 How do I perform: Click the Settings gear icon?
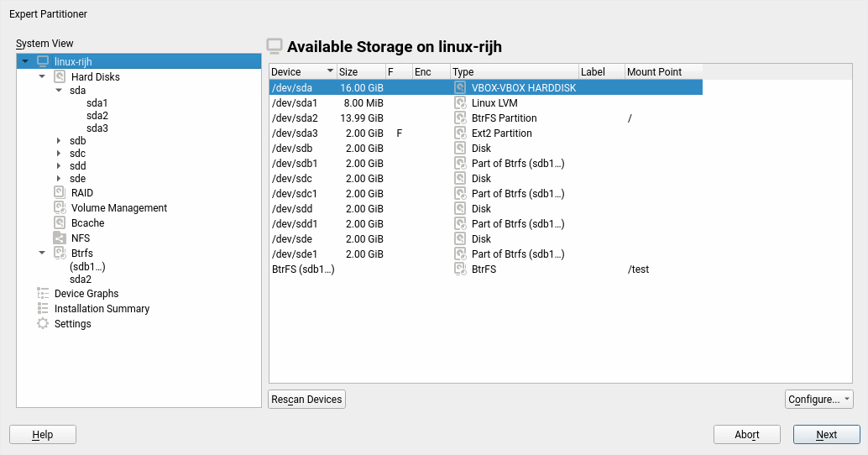[x=43, y=324]
